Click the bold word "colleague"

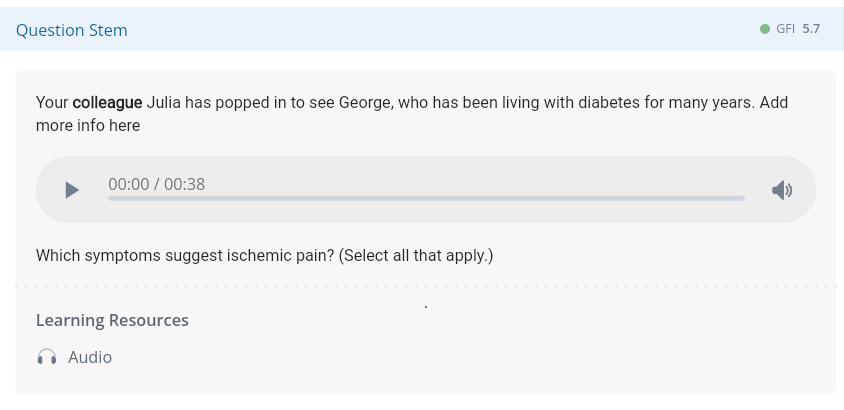coord(107,102)
